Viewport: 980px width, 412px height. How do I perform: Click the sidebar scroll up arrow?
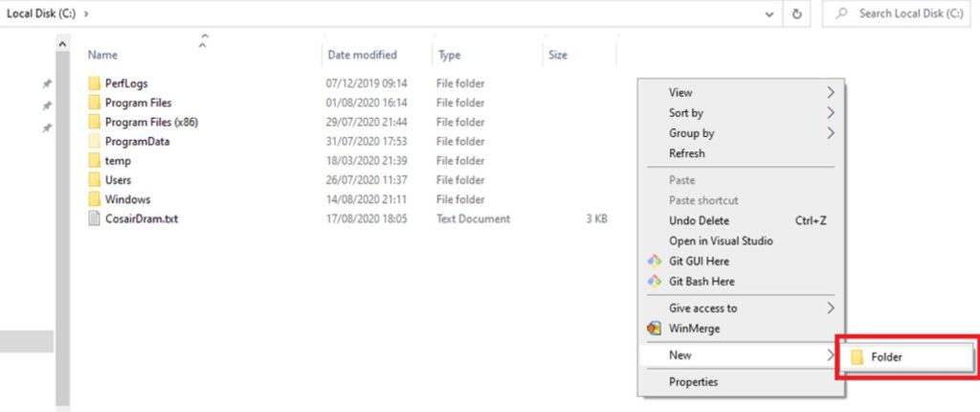point(62,44)
